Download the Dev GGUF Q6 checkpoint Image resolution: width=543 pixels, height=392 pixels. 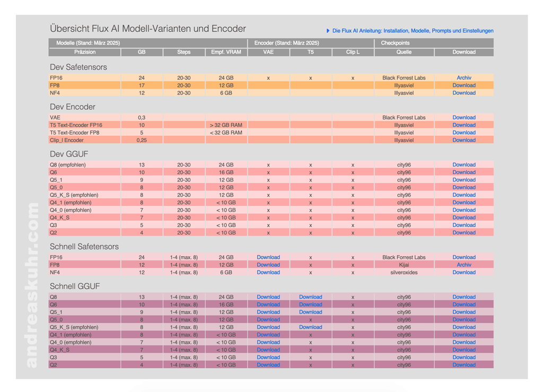click(463, 173)
